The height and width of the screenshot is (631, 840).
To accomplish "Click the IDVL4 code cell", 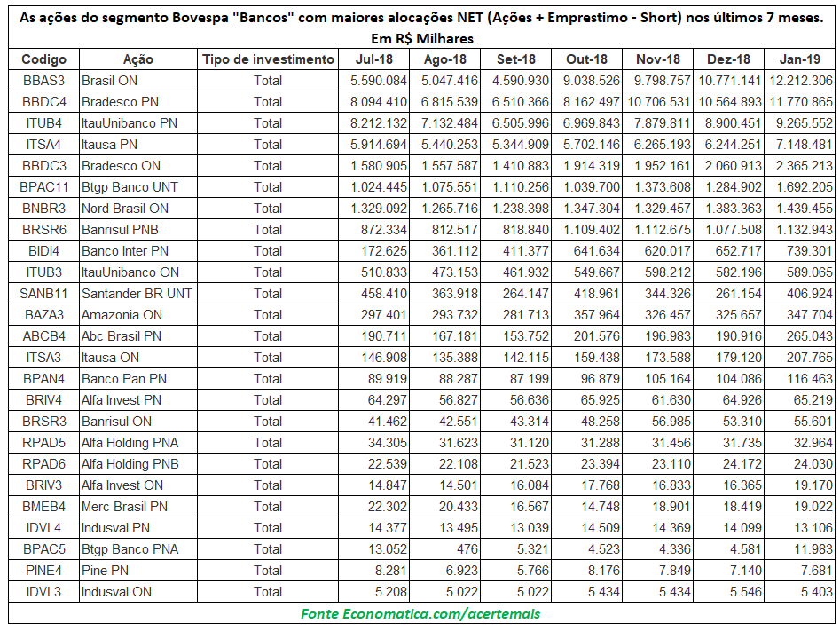I will [x=44, y=528].
